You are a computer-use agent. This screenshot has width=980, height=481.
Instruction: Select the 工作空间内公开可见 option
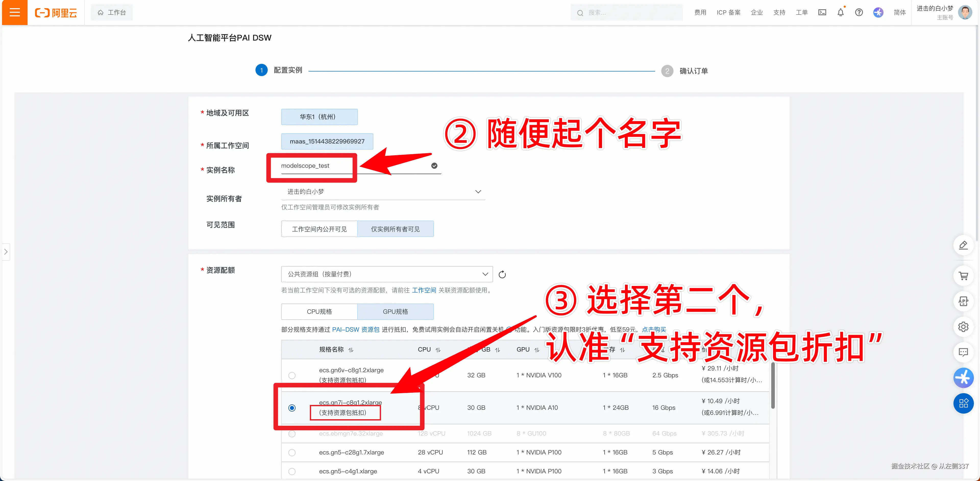click(x=319, y=229)
